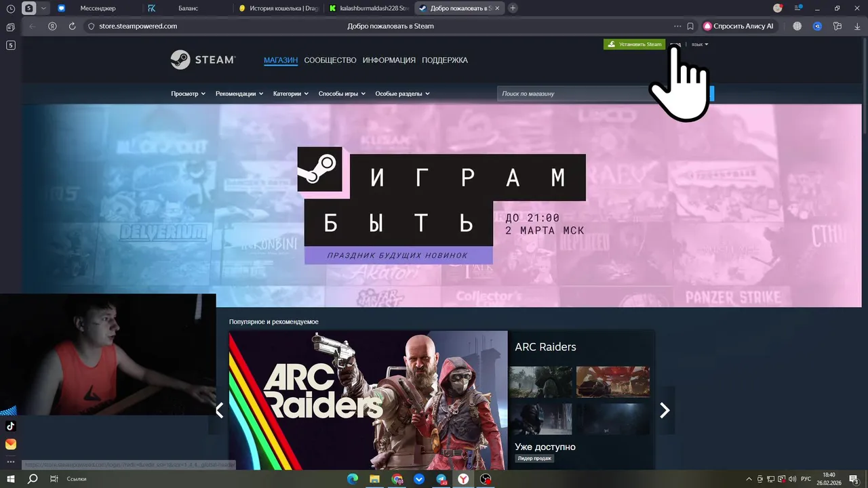Open the ИНФОРМАЦИЯ menu item
This screenshot has height=488, width=868.
389,60
